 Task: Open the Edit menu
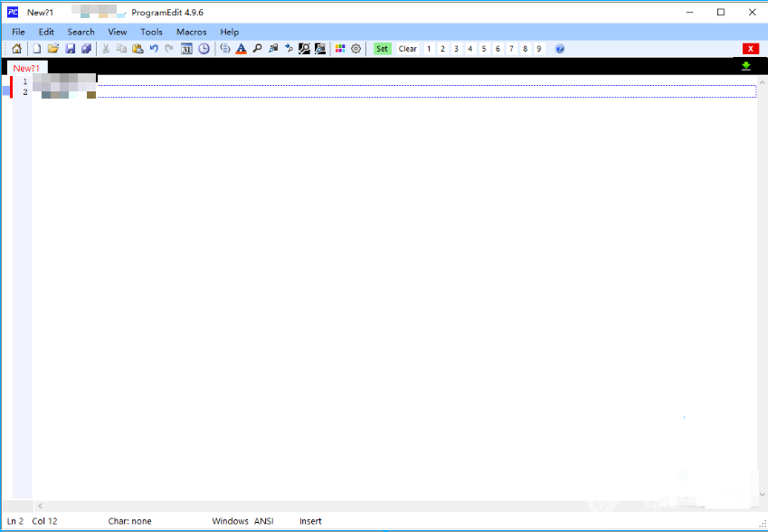(46, 32)
